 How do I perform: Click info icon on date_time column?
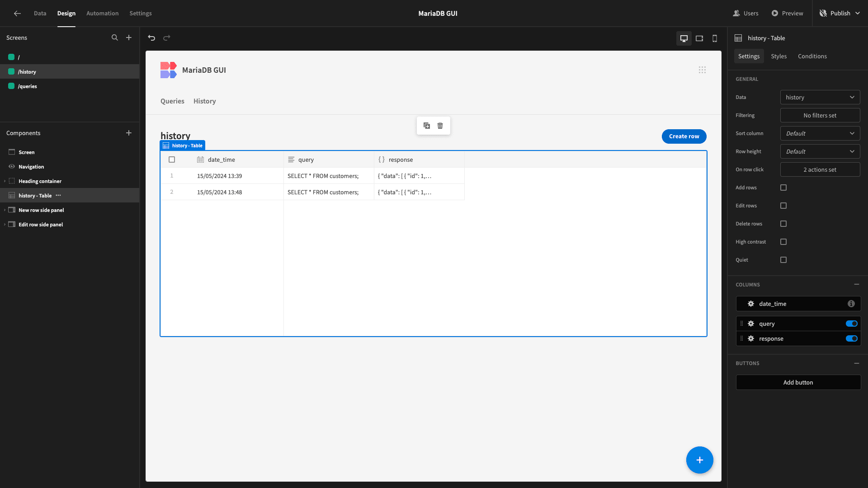click(851, 304)
